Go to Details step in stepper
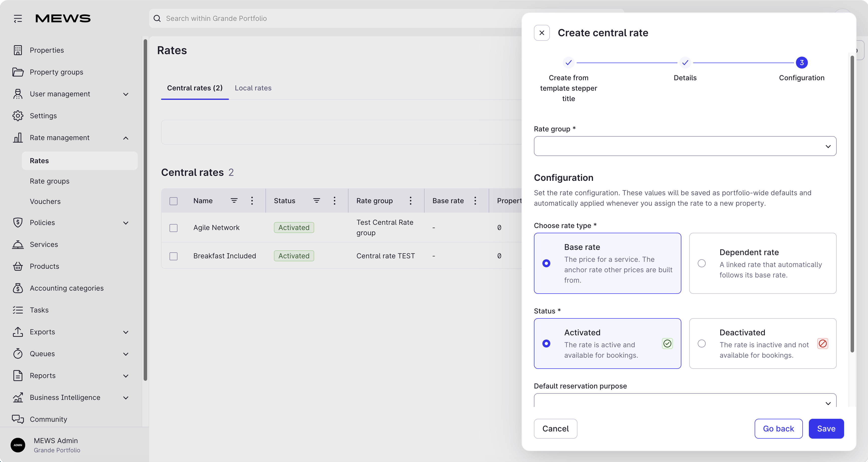868x462 pixels. tap(685, 63)
